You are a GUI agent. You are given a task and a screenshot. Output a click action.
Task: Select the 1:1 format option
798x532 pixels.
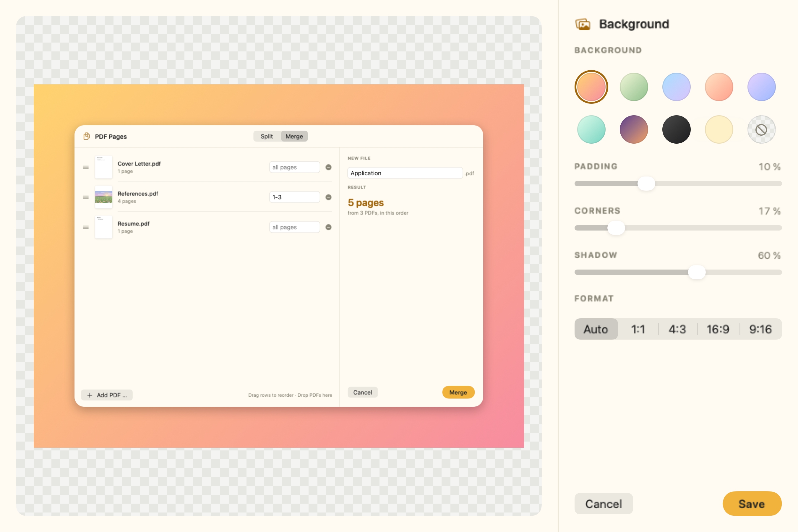pos(638,329)
